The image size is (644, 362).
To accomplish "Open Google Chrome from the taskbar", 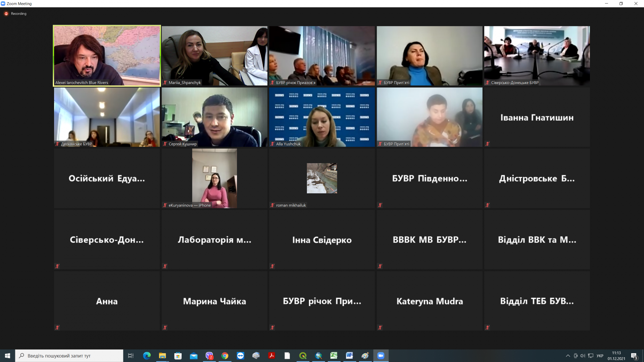I will [x=225, y=356].
